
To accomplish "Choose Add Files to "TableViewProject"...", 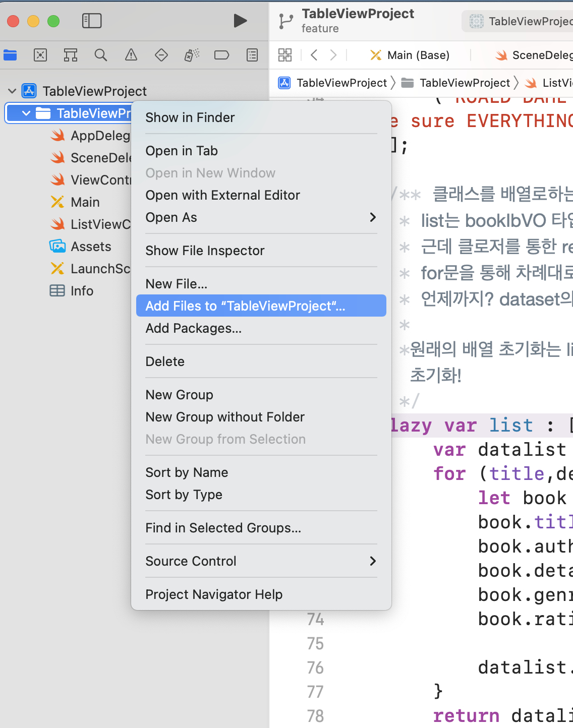I will pyautogui.click(x=261, y=306).
